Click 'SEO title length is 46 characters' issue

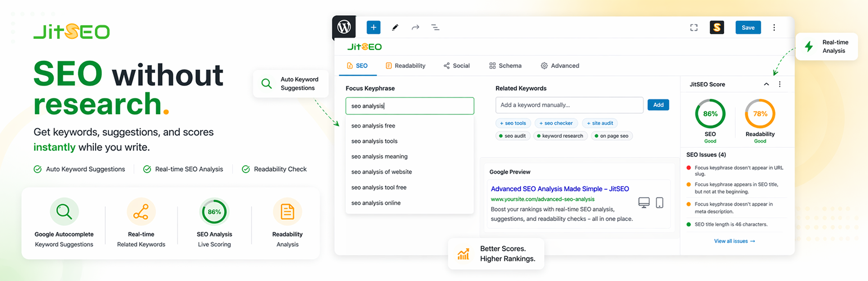point(727,225)
